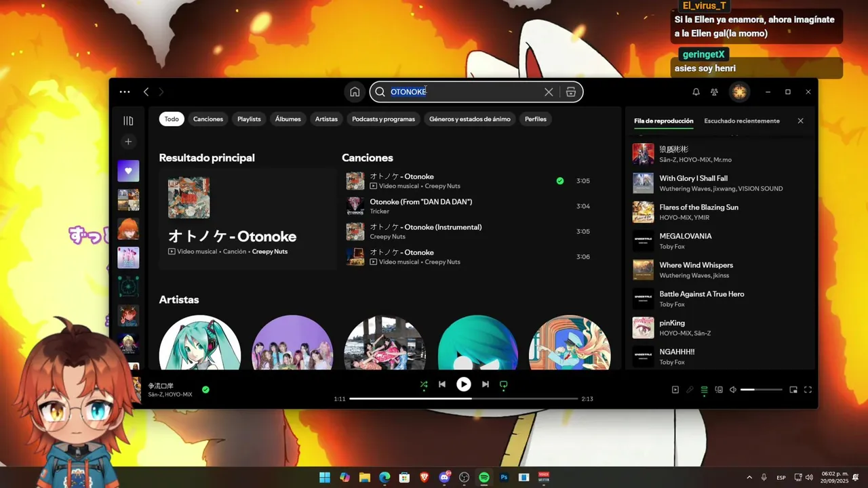Show lyrics with microphone icon
This screenshot has width=868, height=488.
tap(690, 390)
